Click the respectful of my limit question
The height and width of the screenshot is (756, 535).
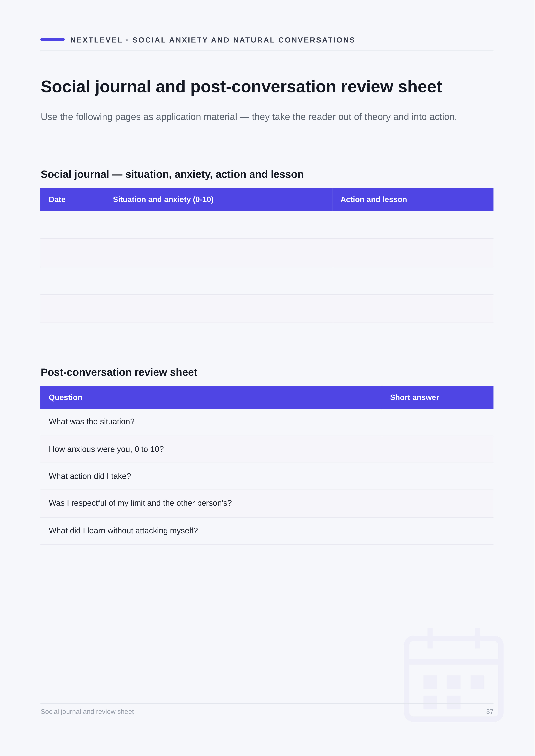click(140, 503)
